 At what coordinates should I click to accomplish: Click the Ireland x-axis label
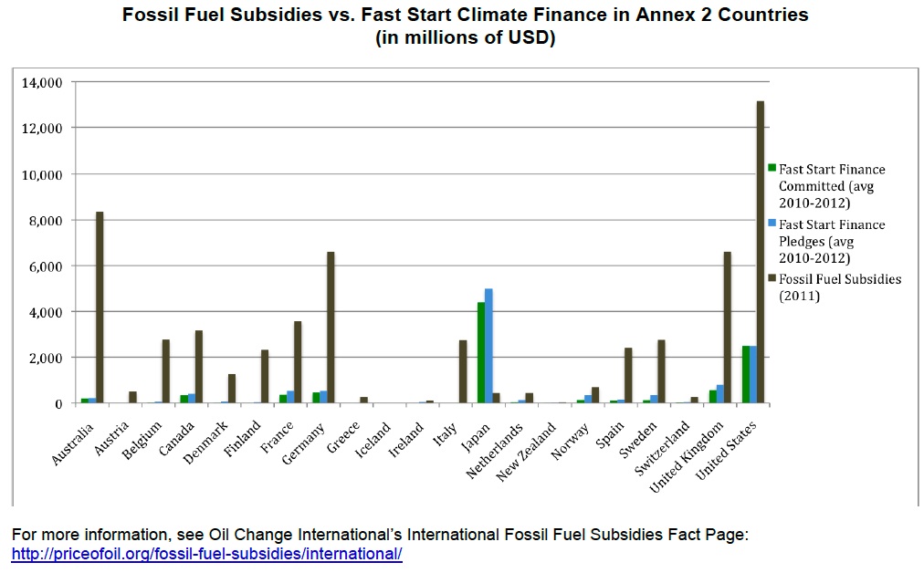pos(406,440)
